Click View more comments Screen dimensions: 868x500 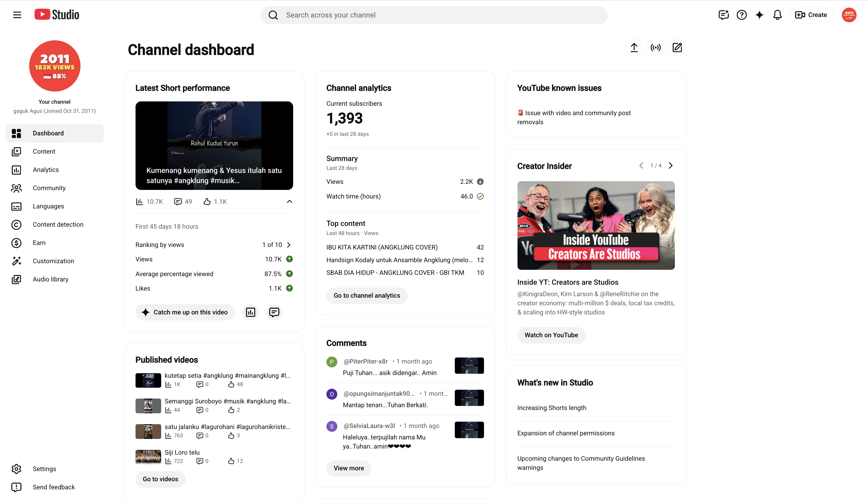click(348, 468)
